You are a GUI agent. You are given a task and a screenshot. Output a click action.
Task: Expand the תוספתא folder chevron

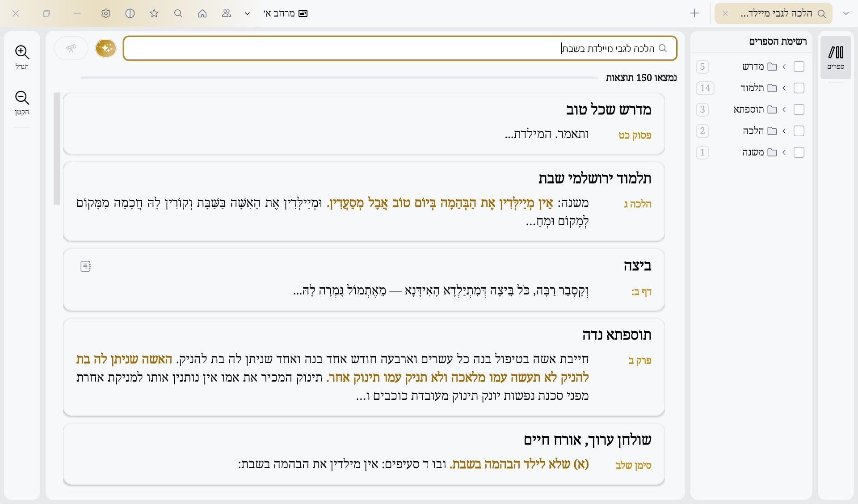784,109
